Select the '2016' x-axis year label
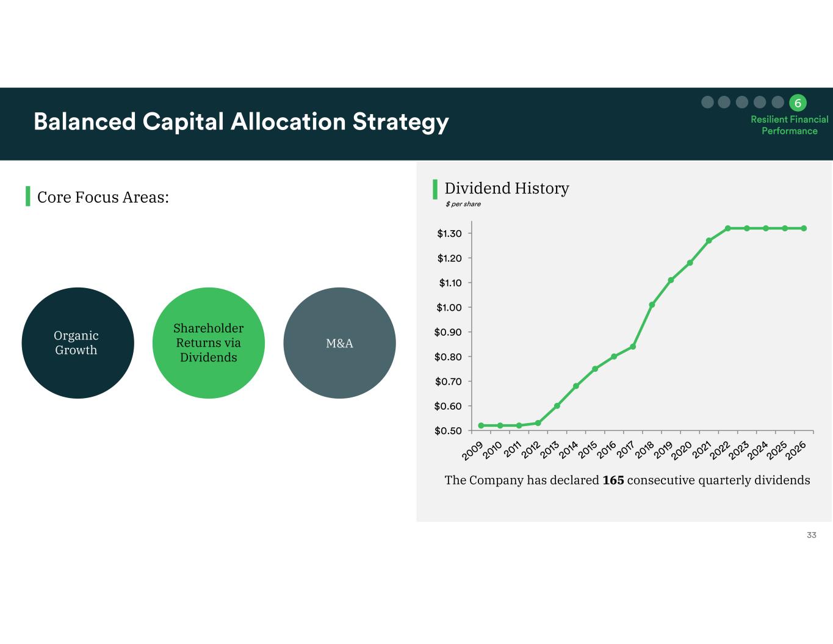 [x=606, y=450]
